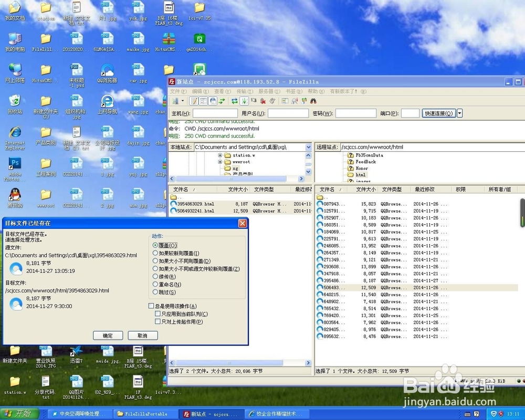Open the 快速连接 history dropdown arrow

[460, 113]
